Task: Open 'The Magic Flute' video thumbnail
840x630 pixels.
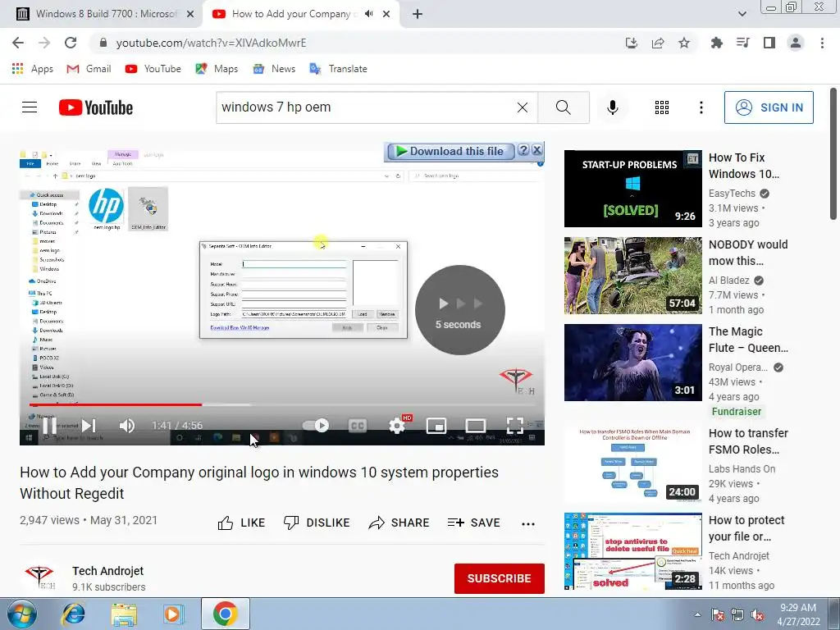Action: [632, 362]
